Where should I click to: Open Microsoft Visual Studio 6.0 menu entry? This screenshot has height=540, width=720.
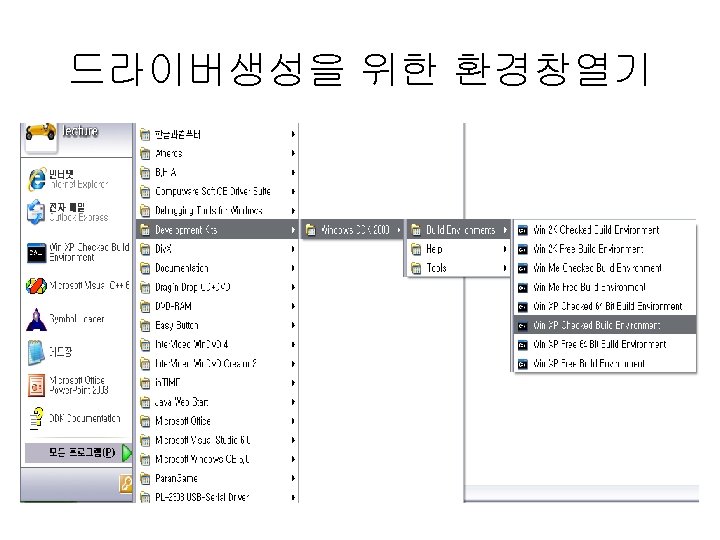click(218, 440)
